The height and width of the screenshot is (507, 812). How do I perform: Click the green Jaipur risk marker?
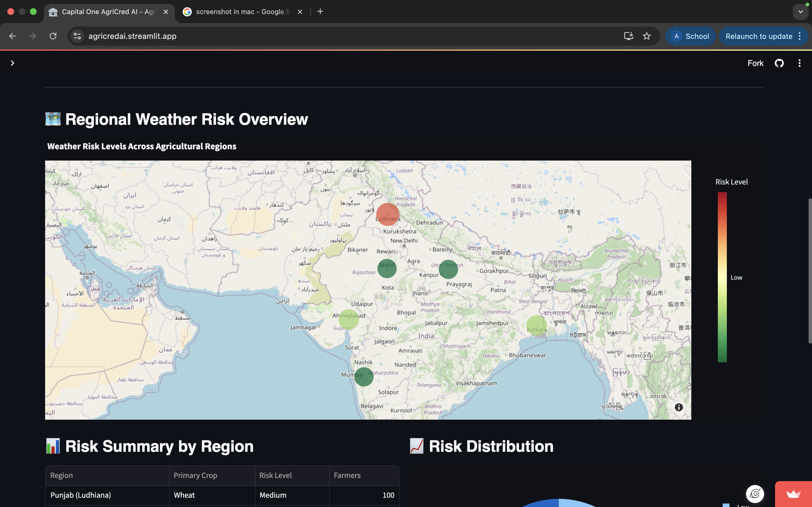pyautogui.click(x=387, y=268)
